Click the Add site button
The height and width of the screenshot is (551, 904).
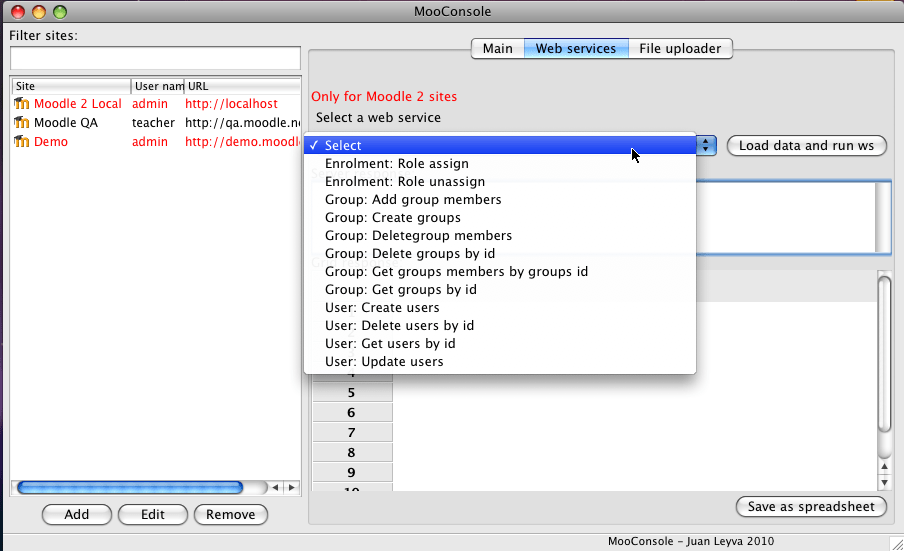(x=77, y=514)
